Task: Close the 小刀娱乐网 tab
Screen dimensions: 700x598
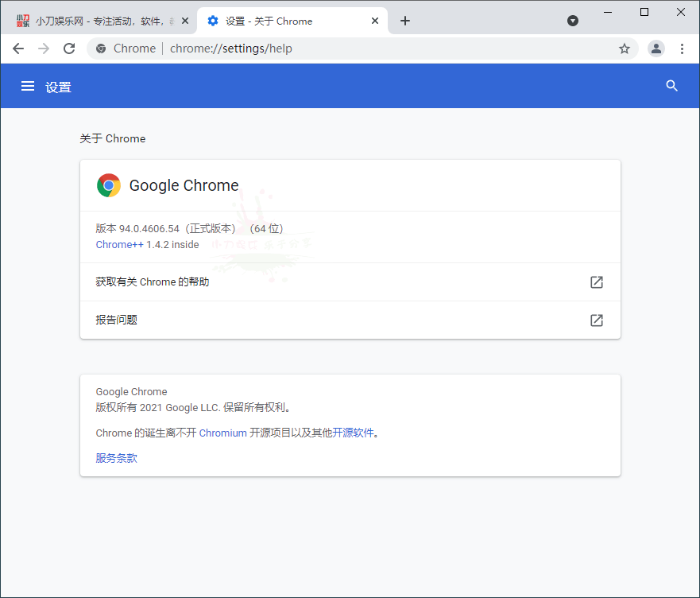Action: tap(185, 21)
